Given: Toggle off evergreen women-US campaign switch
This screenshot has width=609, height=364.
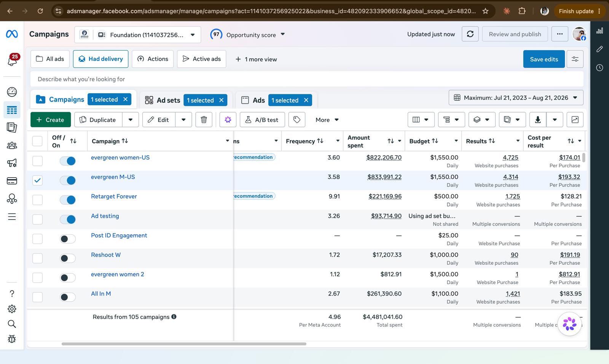Looking at the screenshot, I should tap(68, 161).
